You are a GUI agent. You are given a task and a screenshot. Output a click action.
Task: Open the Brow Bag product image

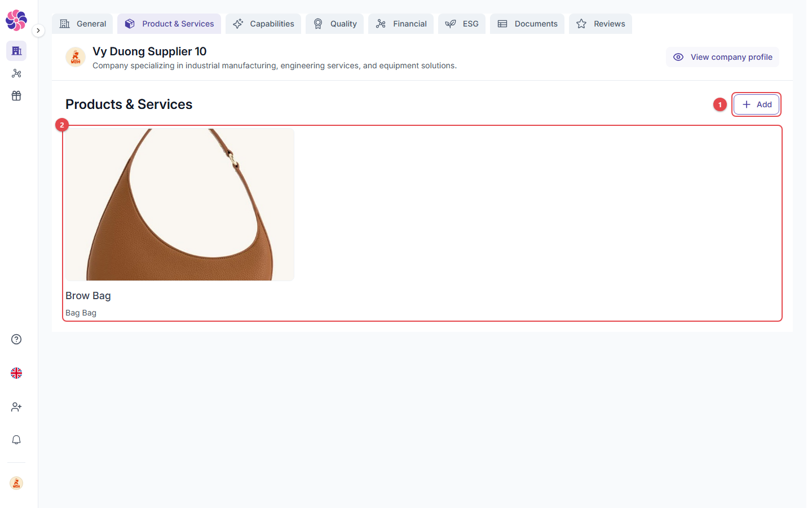[x=180, y=204]
